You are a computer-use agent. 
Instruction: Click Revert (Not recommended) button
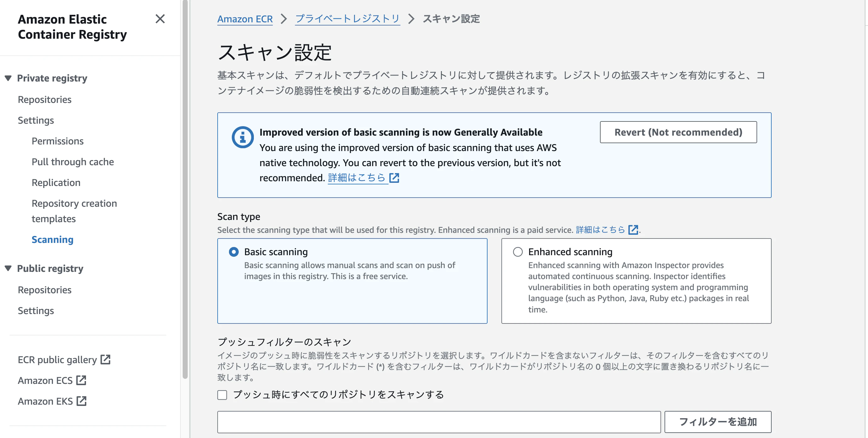tap(678, 132)
